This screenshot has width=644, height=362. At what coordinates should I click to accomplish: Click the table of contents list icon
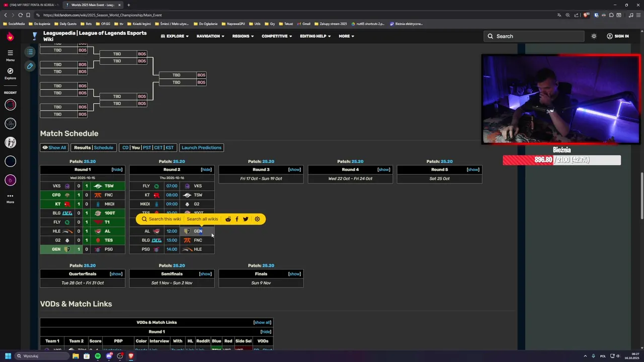click(x=30, y=52)
